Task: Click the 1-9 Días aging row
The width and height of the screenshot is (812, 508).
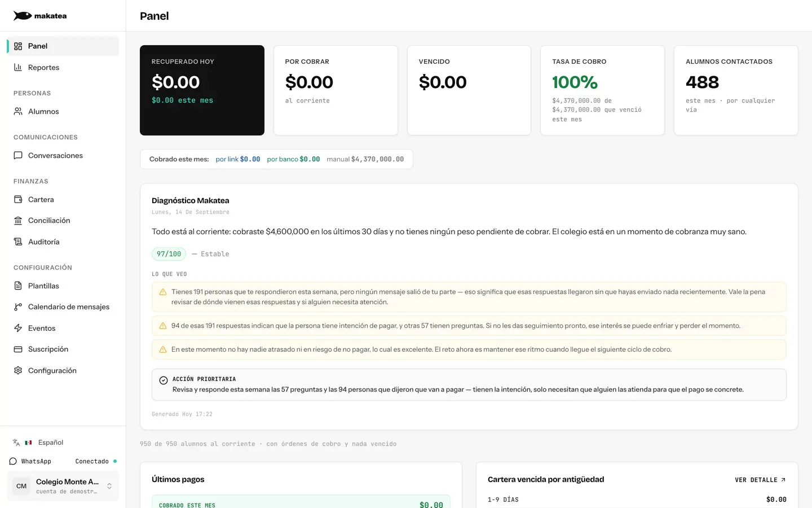Action: (x=637, y=500)
